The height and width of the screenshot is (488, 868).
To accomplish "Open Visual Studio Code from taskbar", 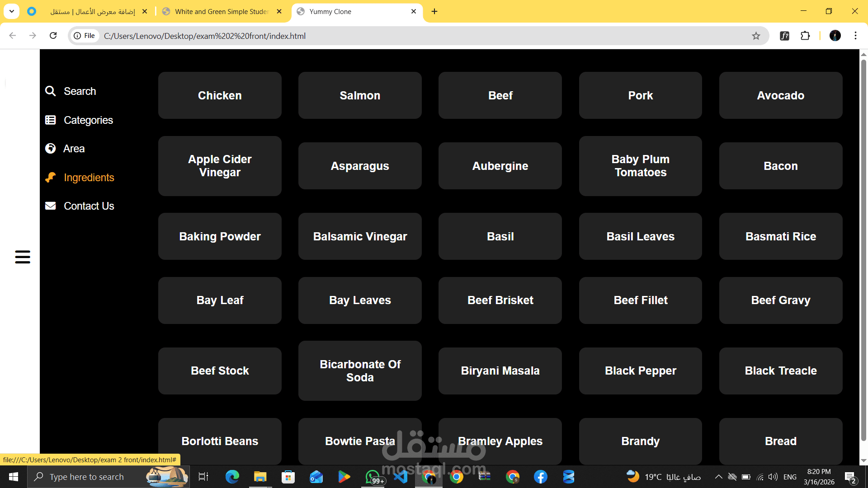I will point(401,477).
